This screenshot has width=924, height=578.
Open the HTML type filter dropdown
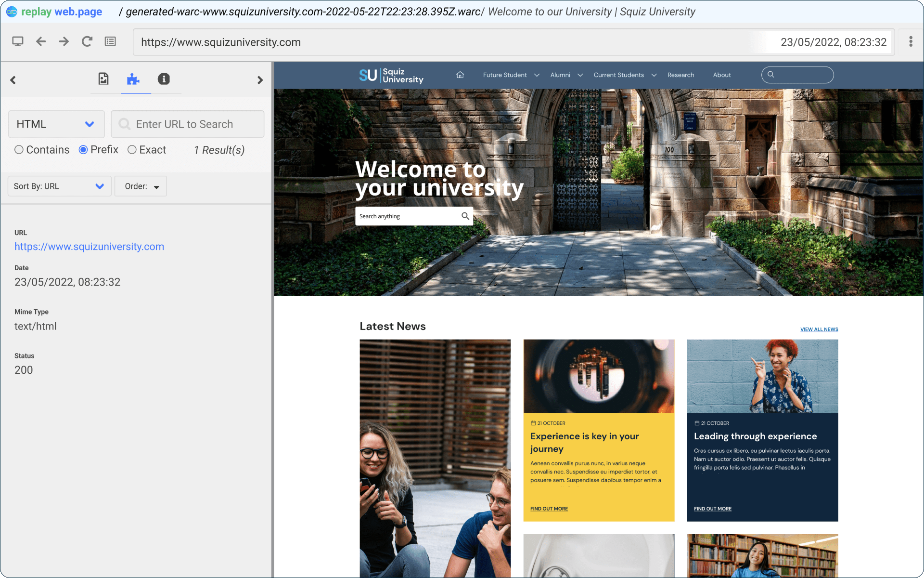56,124
